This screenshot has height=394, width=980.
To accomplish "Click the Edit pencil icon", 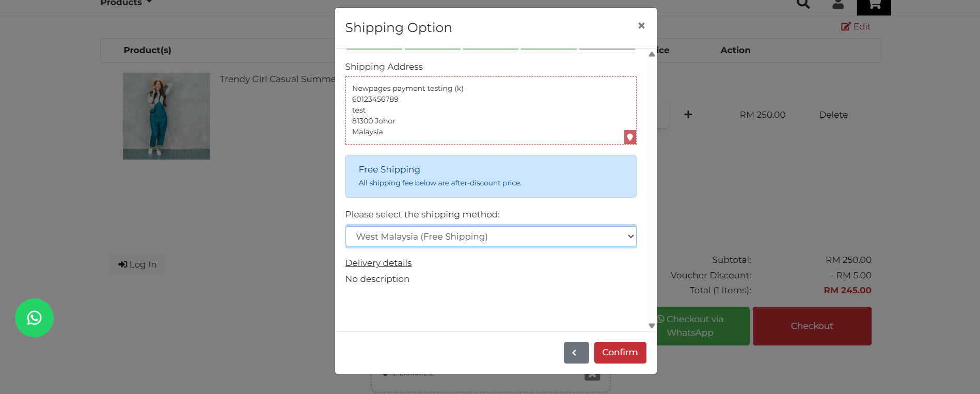I will pyautogui.click(x=846, y=26).
